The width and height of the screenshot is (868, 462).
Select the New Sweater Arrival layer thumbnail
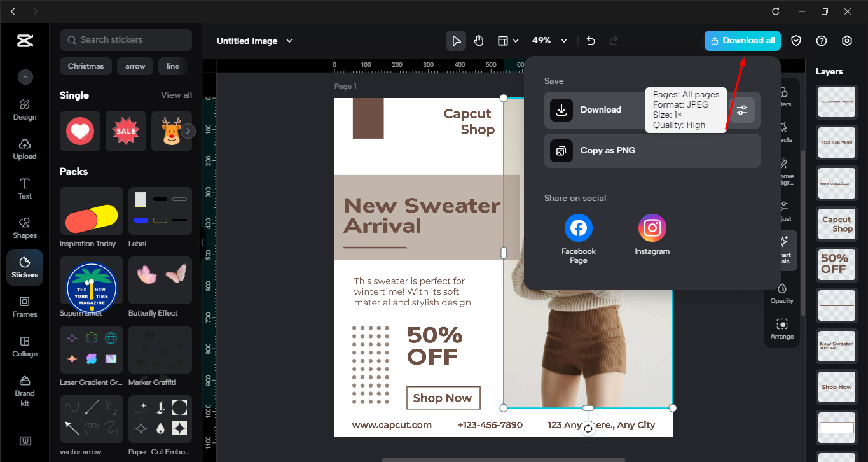click(836, 346)
